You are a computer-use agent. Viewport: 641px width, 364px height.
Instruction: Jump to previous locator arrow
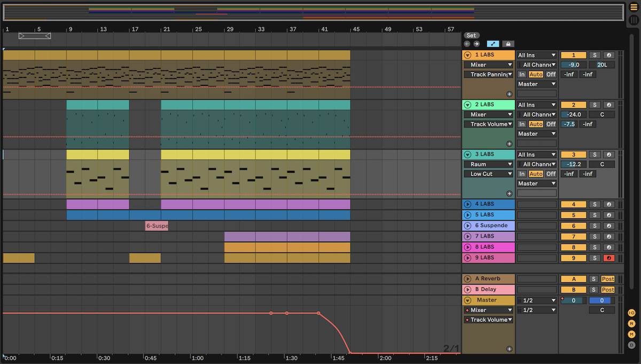point(467,44)
